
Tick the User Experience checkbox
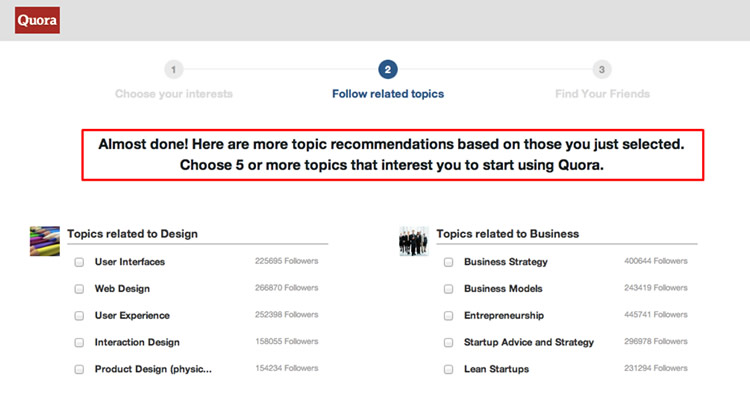pos(79,316)
